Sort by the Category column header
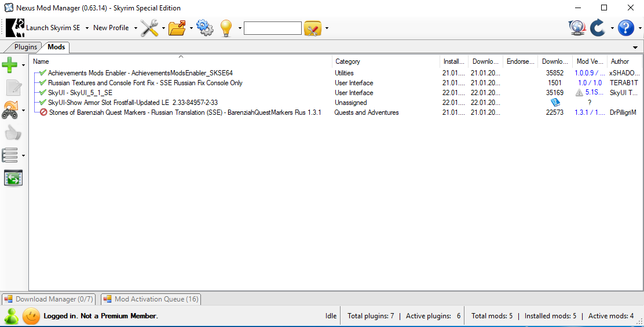Viewport: 644px width, 327px height. [x=386, y=61]
